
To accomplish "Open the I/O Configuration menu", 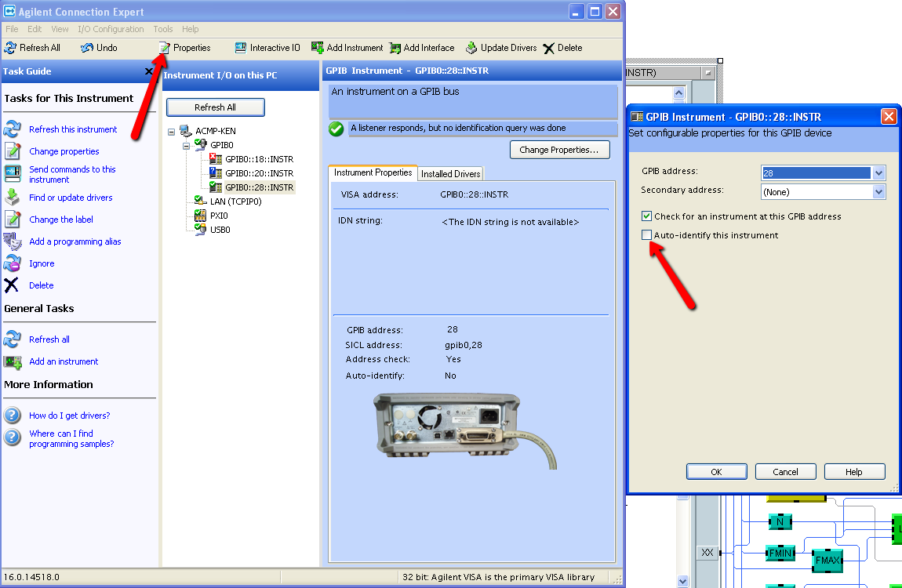I will tap(111, 29).
